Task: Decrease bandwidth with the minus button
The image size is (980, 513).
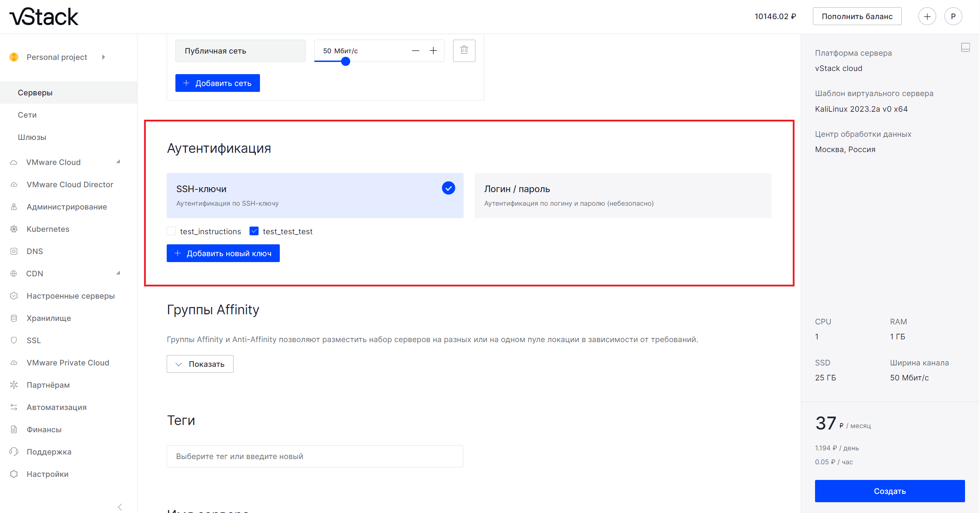Action: [415, 50]
